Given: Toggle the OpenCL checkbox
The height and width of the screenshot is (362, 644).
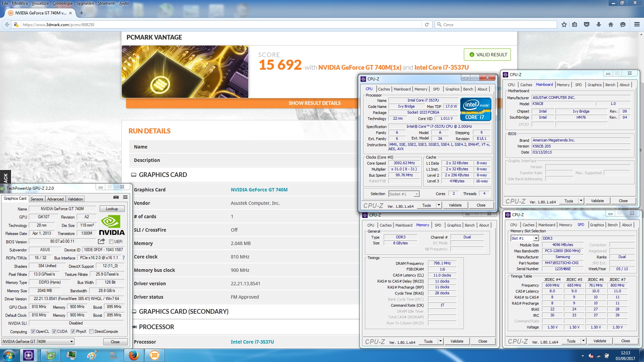Looking at the screenshot, I should click(33, 331).
